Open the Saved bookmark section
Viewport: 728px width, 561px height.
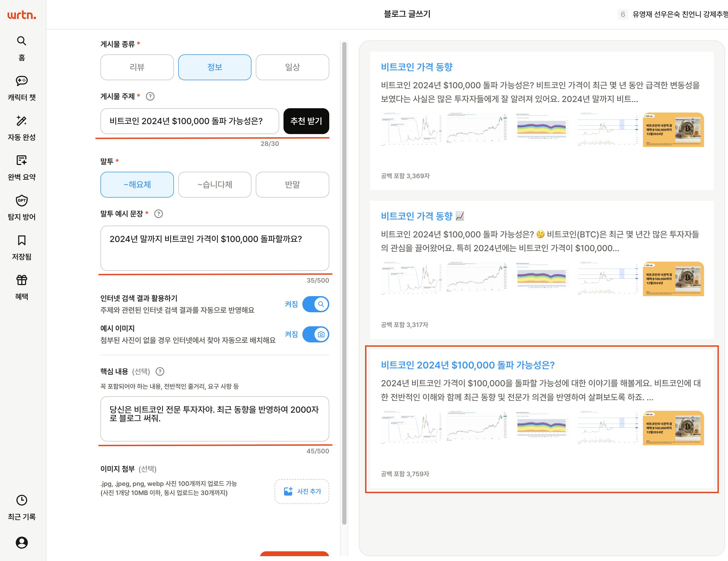tap(22, 240)
